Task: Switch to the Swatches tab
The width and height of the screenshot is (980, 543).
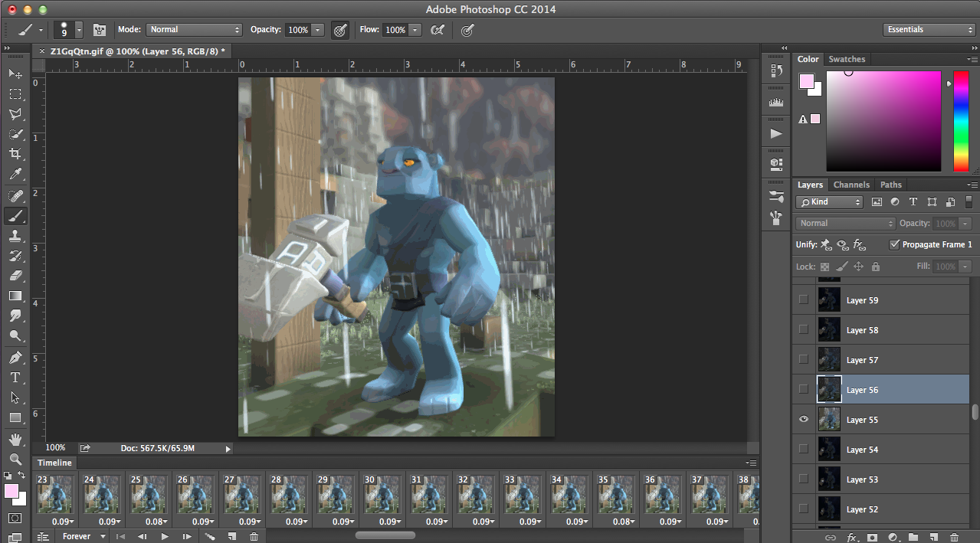Action: pyautogui.click(x=847, y=59)
